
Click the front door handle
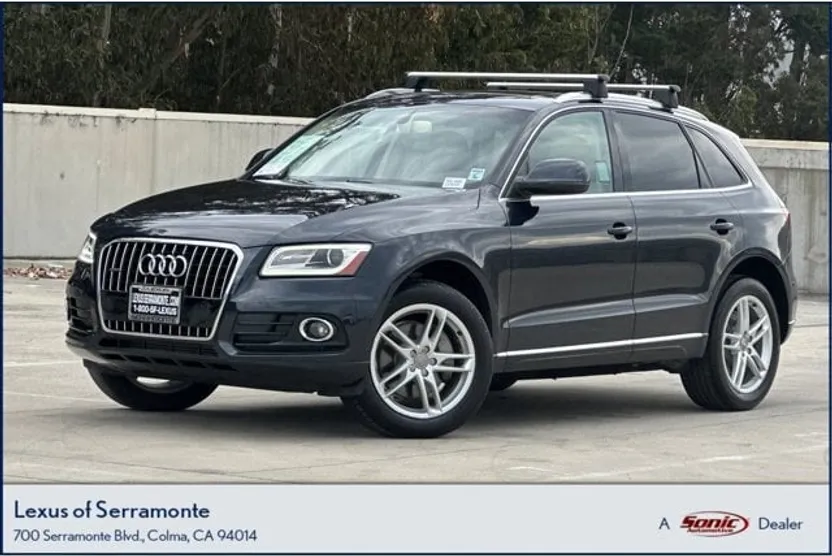tap(620, 230)
